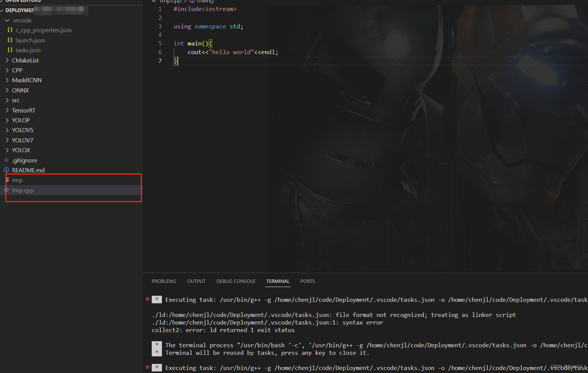Select the TensorRT folder name

pos(23,110)
